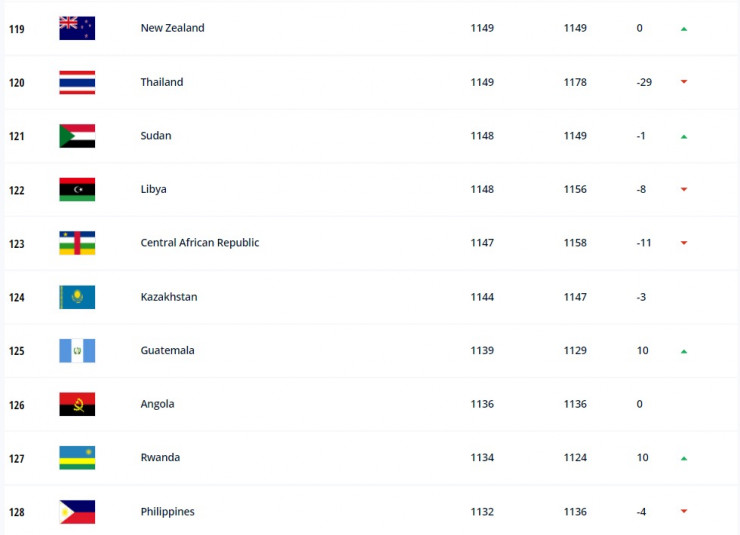Open the Philippines team page
Image resolution: width=740 pixels, height=535 pixels.
(167, 512)
